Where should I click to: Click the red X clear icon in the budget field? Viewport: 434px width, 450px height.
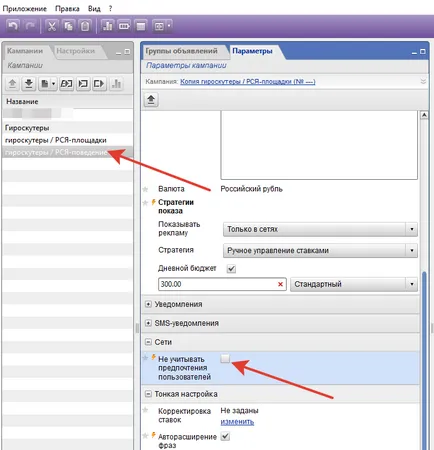point(280,284)
